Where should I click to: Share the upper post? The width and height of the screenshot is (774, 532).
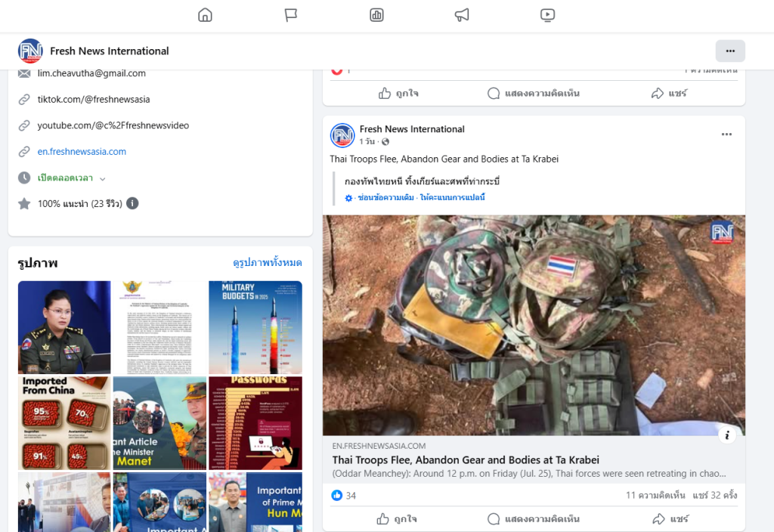[x=669, y=93]
